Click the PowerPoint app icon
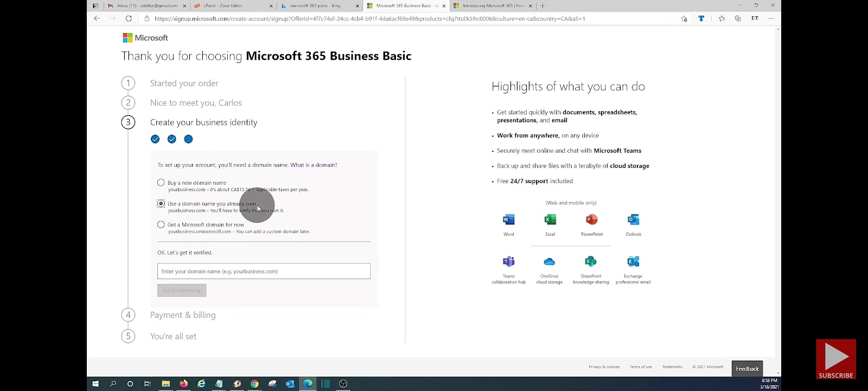Viewport: 868px width, 391px height. [x=591, y=219]
